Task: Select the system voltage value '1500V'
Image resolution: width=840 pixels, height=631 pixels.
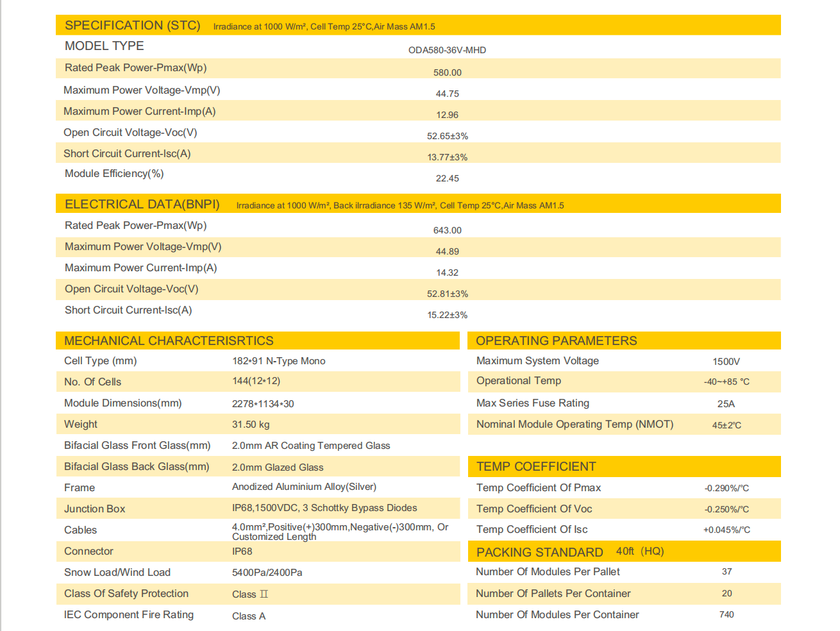Action: pyautogui.click(x=727, y=362)
